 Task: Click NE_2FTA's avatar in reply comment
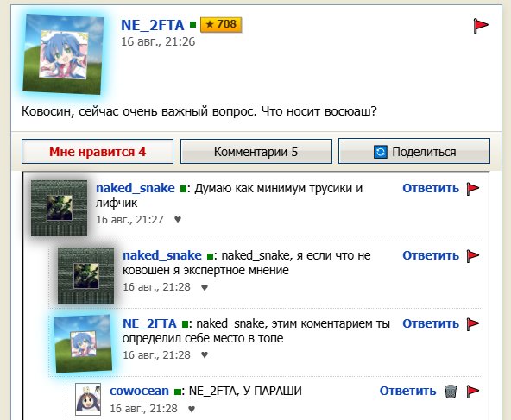(84, 343)
